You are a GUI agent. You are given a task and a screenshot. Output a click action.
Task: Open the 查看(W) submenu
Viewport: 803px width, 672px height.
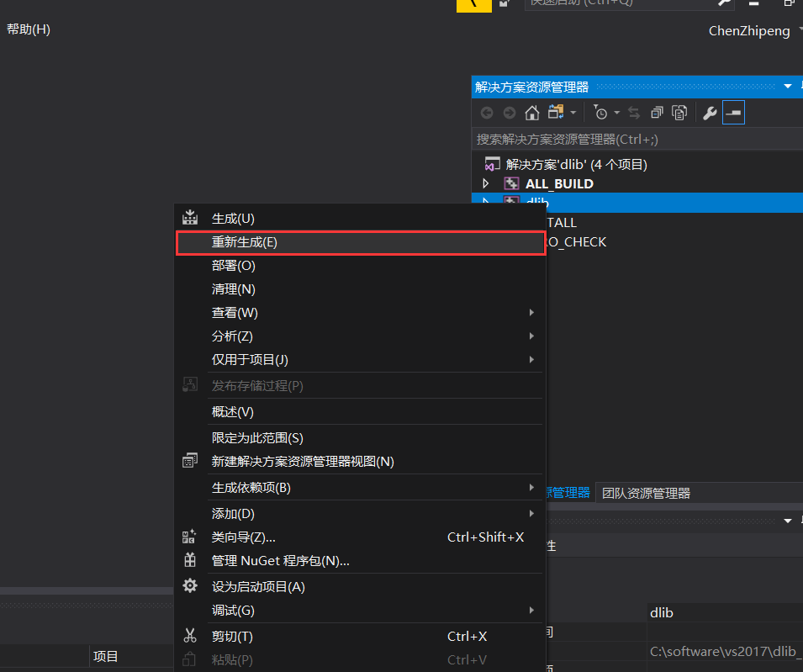point(360,313)
